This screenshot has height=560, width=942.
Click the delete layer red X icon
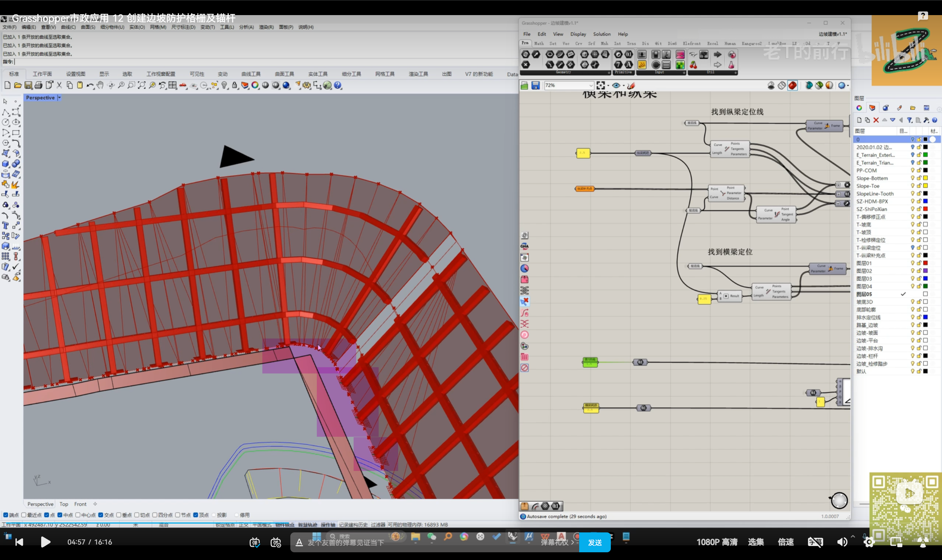[x=876, y=120]
